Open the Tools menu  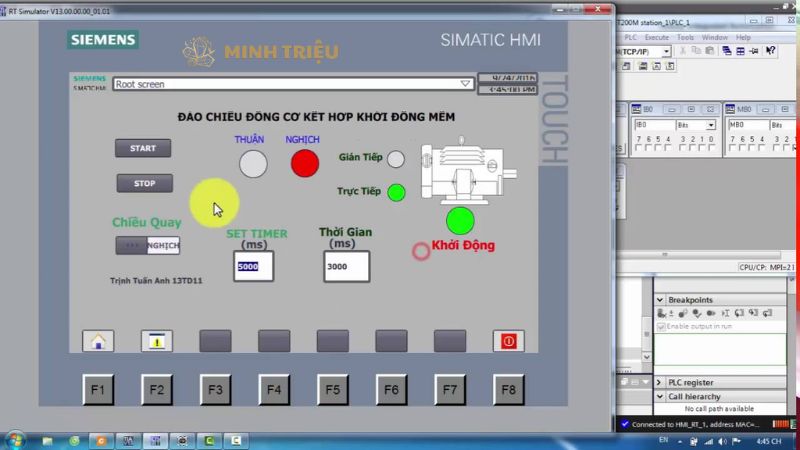click(x=685, y=37)
